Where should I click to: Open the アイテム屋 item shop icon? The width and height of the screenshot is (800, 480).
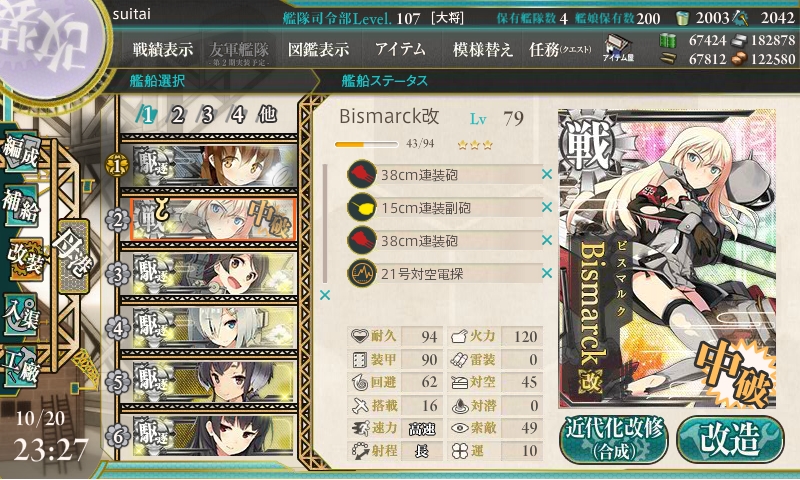click(618, 49)
